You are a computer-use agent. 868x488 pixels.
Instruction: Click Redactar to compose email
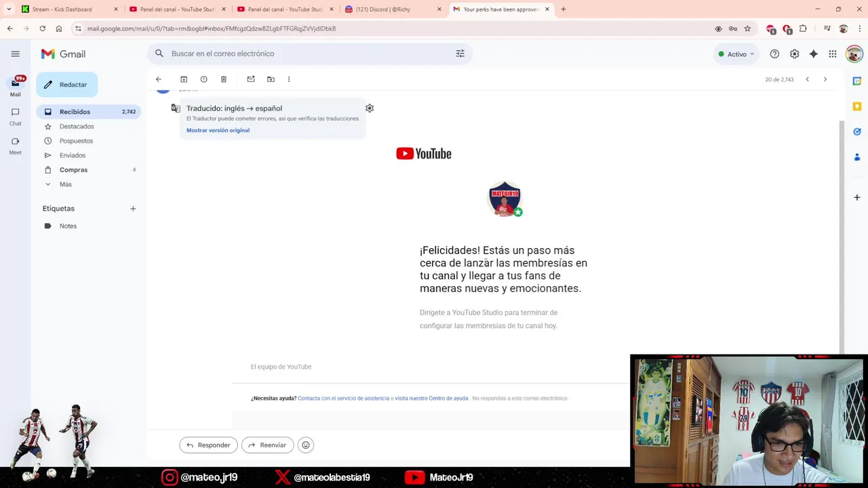click(x=66, y=85)
